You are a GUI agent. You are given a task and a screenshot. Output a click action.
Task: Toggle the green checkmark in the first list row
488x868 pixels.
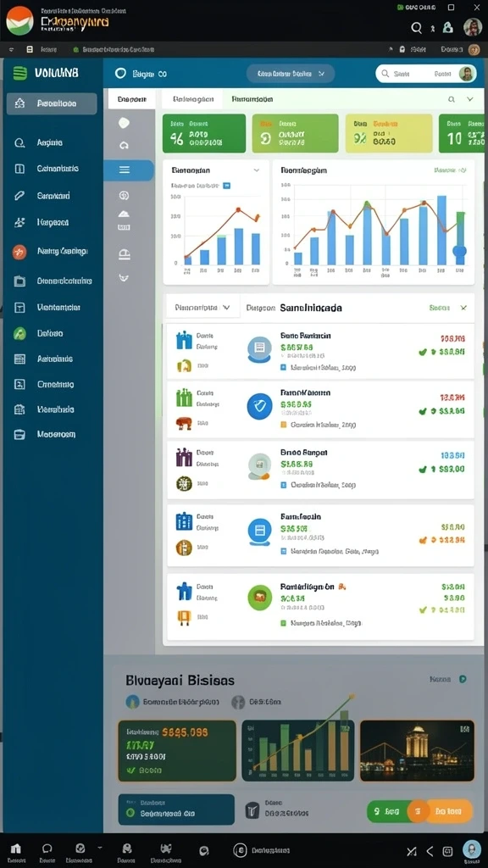[x=423, y=352]
